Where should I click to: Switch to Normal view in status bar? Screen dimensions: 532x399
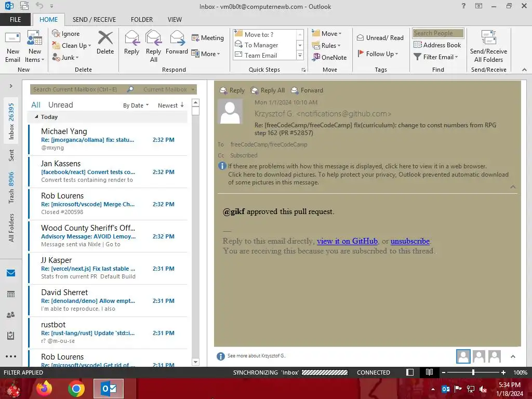410,372
